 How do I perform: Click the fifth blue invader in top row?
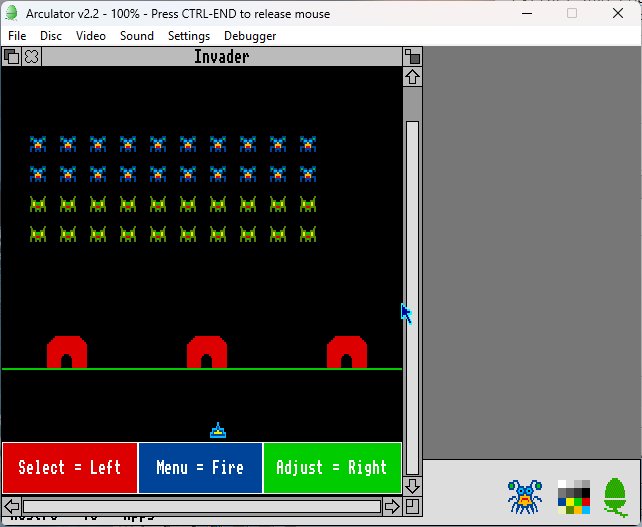click(158, 144)
